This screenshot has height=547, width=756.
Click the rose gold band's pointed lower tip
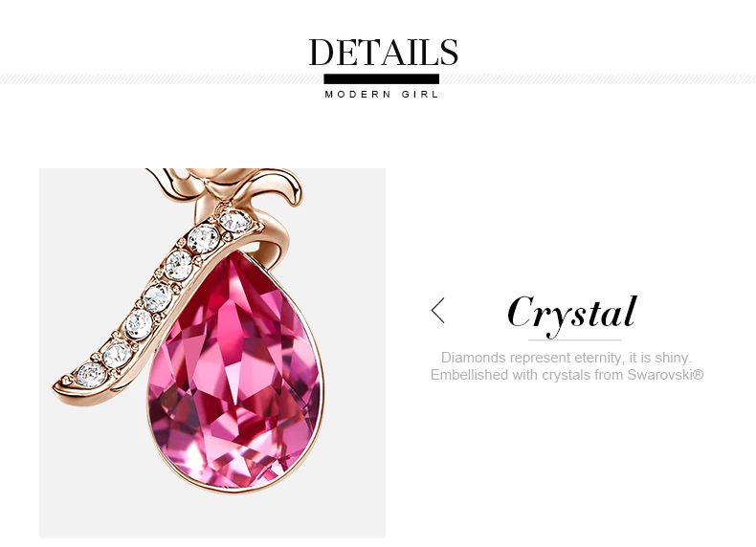[60, 387]
